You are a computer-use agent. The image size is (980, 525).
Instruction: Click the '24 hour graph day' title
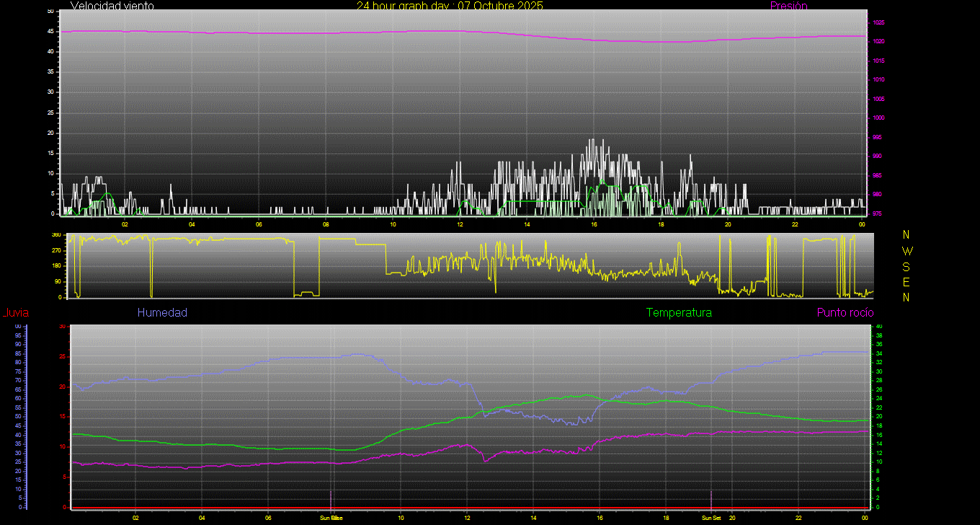point(450,6)
